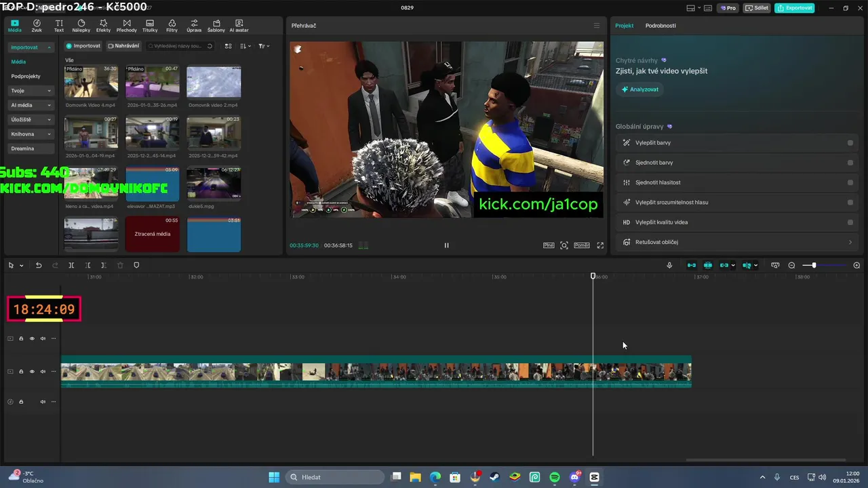The image size is (868, 488).
Task: Split the clip at playhead
Action: [x=71, y=265]
